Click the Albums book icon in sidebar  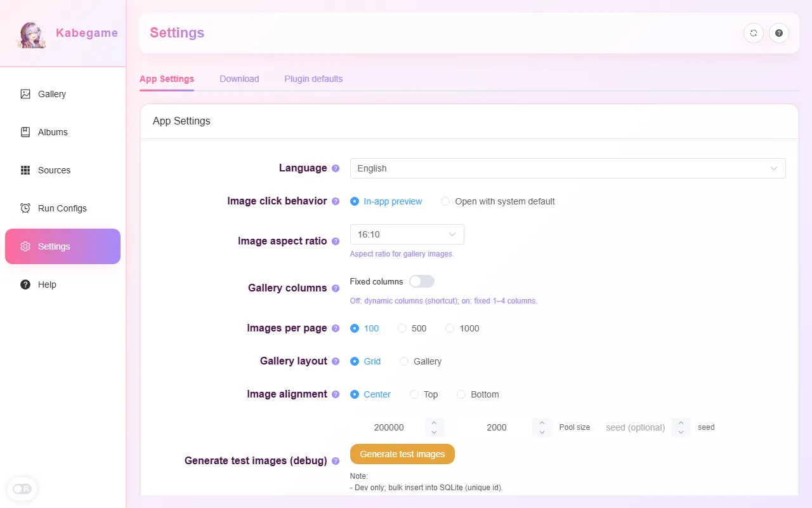click(25, 132)
